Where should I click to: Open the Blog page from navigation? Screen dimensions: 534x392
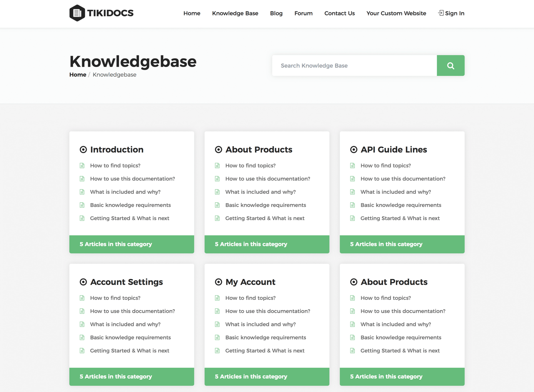pyautogui.click(x=276, y=13)
